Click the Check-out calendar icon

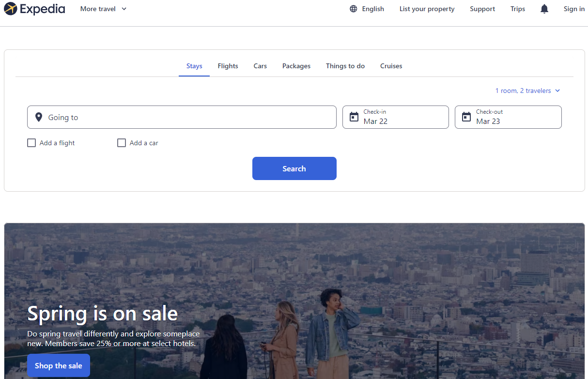click(466, 117)
